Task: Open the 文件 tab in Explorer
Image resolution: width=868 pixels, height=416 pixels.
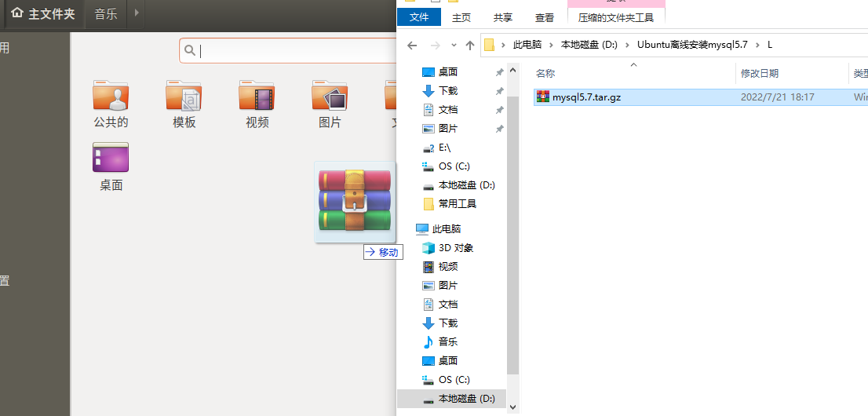Action: click(419, 17)
